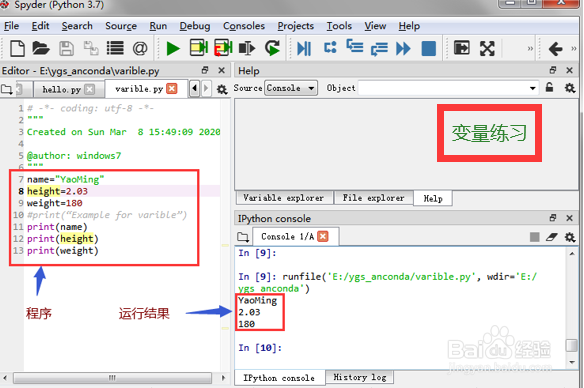The height and width of the screenshot is (388, 584).
Task: Re-run last script icon
Action: tap(272, 48)
